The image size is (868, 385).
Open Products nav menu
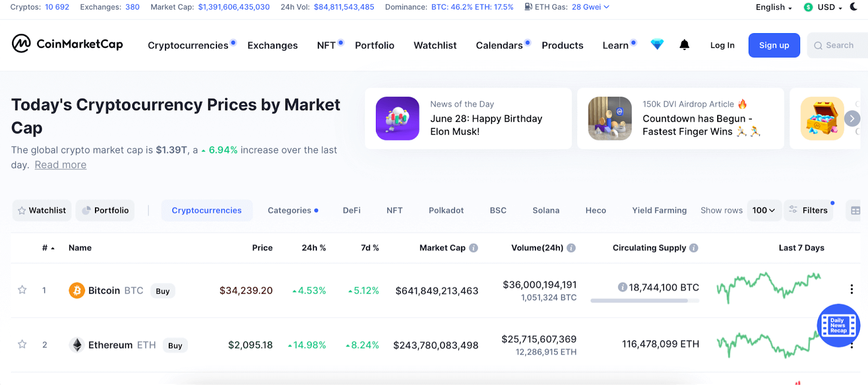[563, 45]
